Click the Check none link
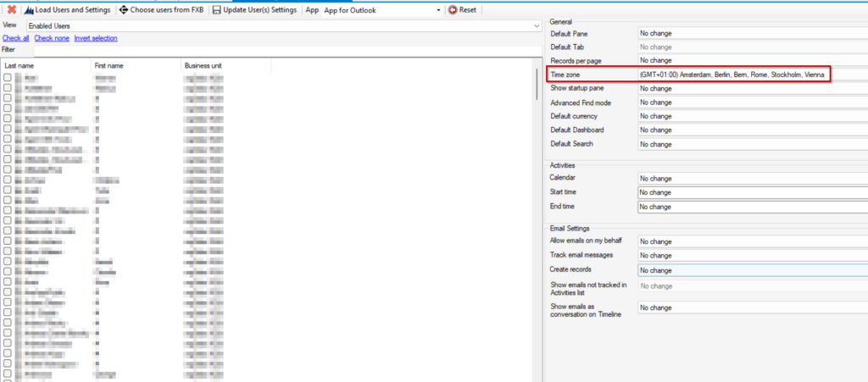Image resolution: width=868 pixels, height=382 pixels. click(x=52, y=38)
